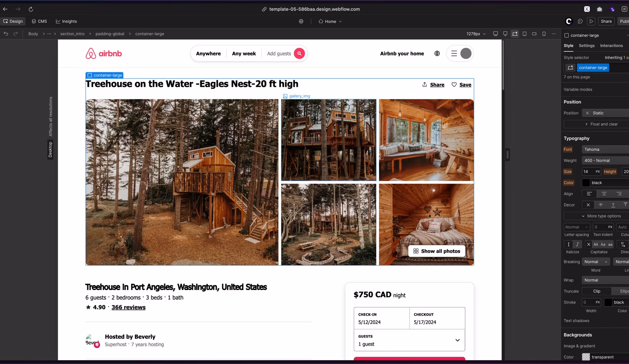Select section_intro in the breadcrumb

pyautogui.click(x=72, y=34)
